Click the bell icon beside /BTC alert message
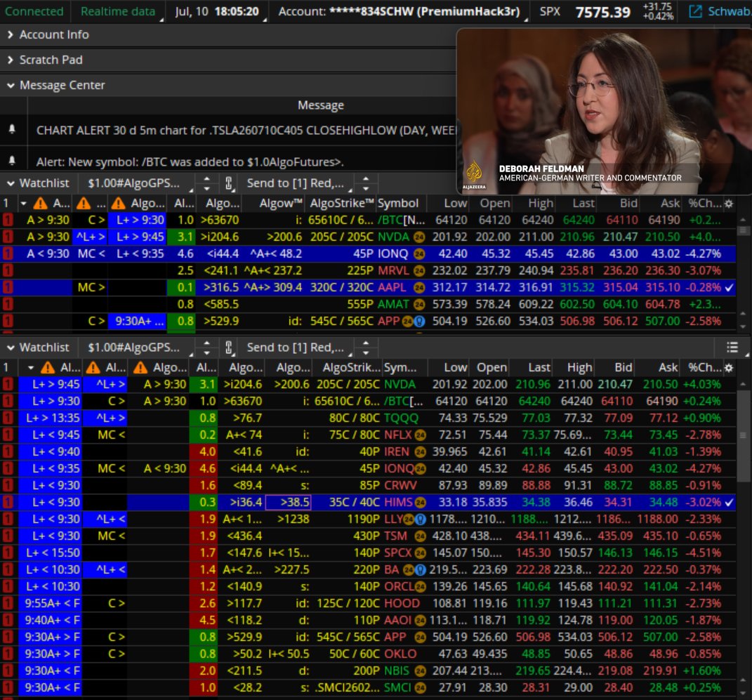Viewport: 752px width, 700px height. [12, 161]
